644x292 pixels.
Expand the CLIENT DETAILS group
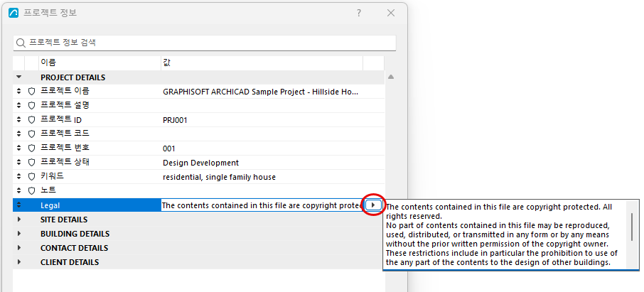(x=18, y=262)
